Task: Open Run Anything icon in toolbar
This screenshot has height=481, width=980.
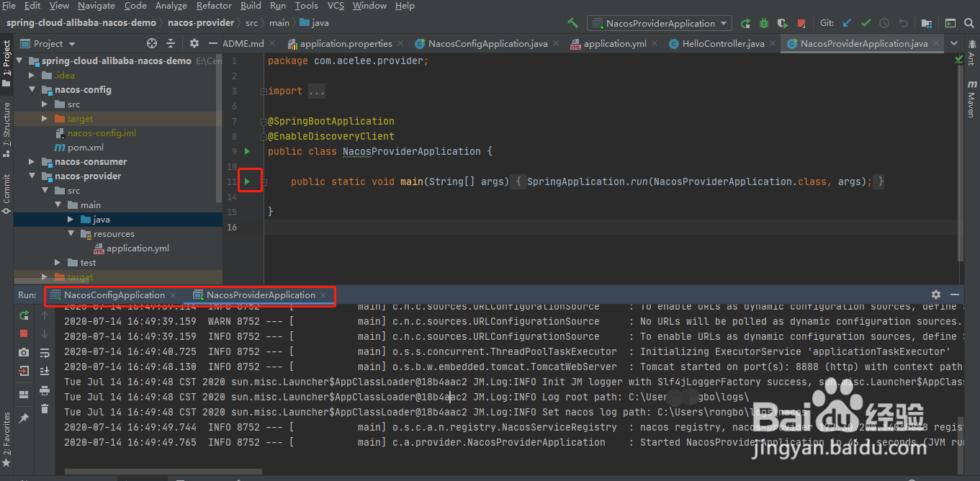Action: tap(950, 23)
